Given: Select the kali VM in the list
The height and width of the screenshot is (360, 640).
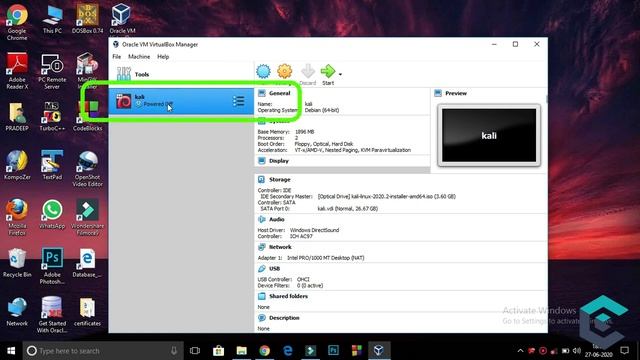Looking at the screenshot, I should click(181, 101).
